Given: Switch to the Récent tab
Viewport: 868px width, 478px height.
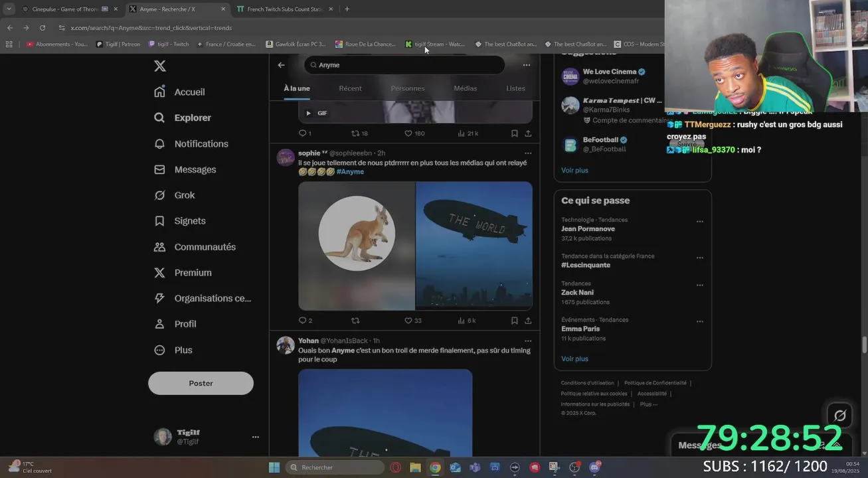Looking at the screenshot, I should pyautogui.click(x=350, y=88).
